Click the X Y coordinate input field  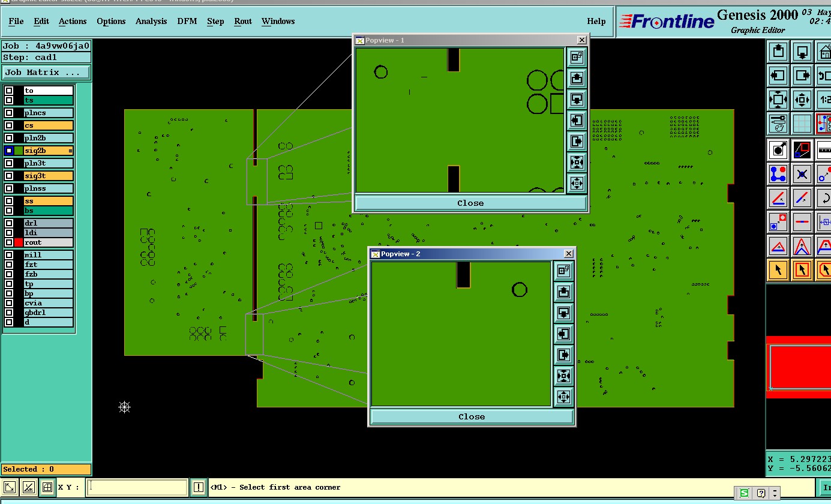(x=137, y=487)
